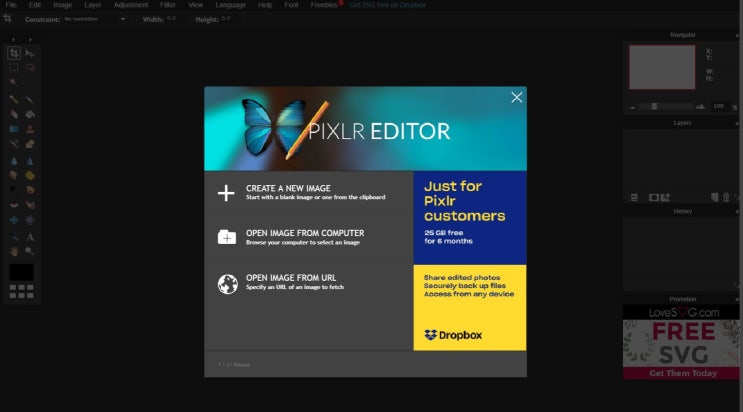
Task: Select the Gradient tool
Action: coord(14,129)
